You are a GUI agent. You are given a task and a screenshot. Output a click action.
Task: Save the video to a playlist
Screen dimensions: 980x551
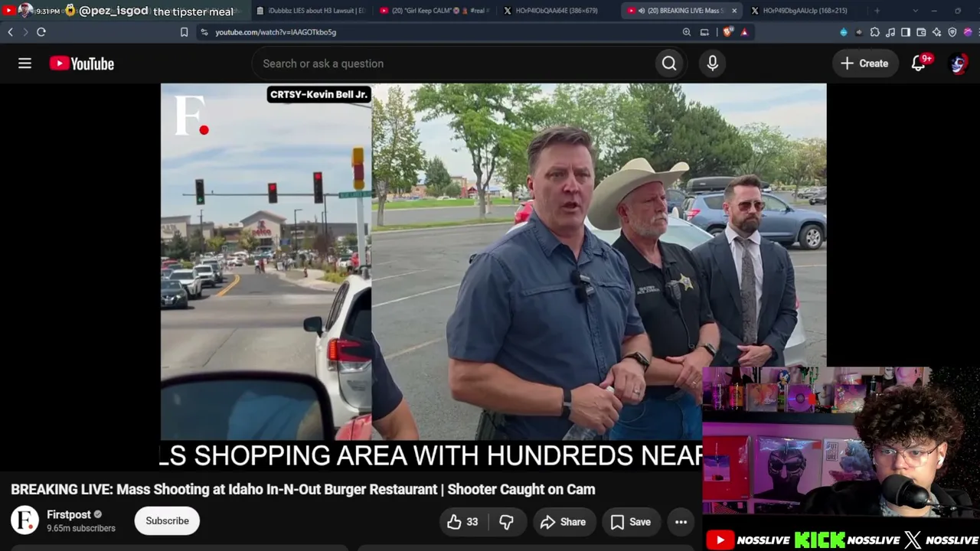tap(631, 522)
